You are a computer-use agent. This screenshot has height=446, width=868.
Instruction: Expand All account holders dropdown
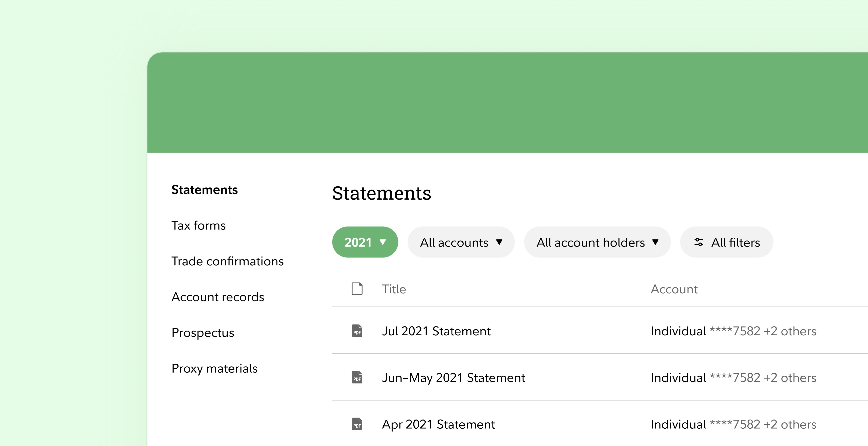(x=597, y=242)
